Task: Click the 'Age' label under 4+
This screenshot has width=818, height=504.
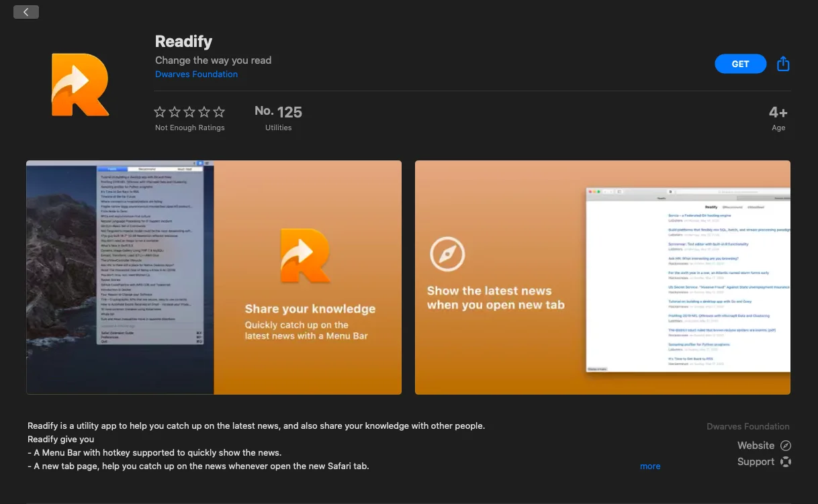Action: [x=778, y=128]
